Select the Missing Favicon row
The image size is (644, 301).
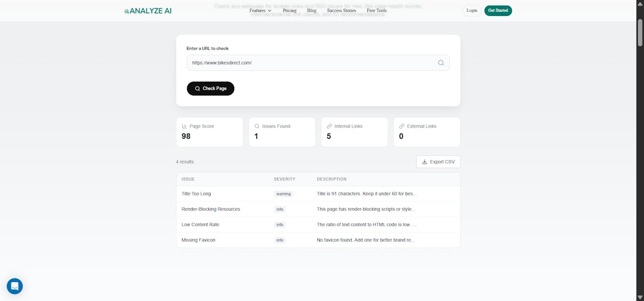tap(318, 240)
